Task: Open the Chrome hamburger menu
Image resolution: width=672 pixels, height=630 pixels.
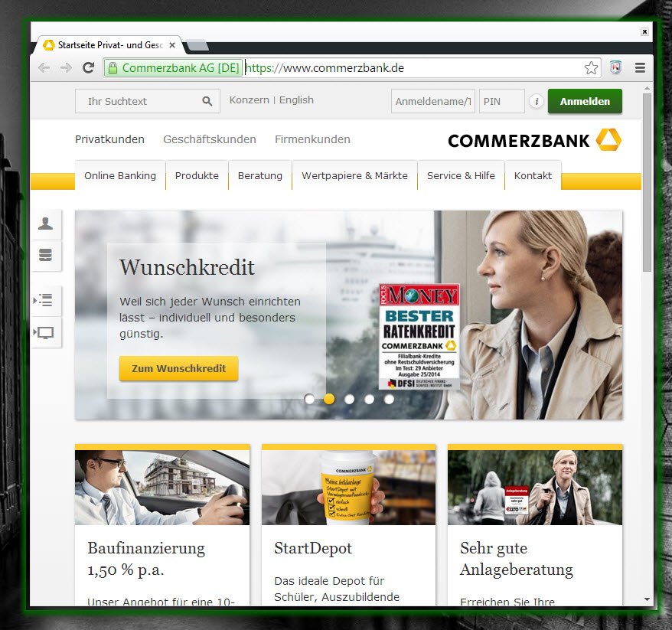Action: pos(640,67)
